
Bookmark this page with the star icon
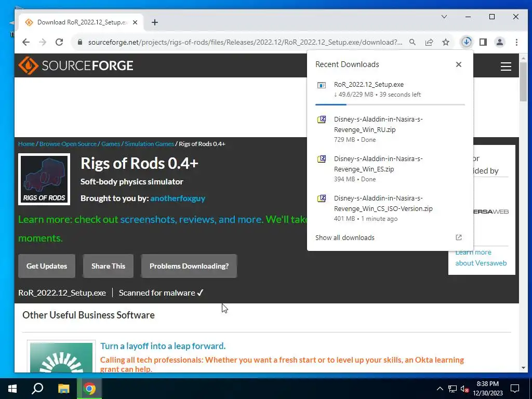(446, 42)
